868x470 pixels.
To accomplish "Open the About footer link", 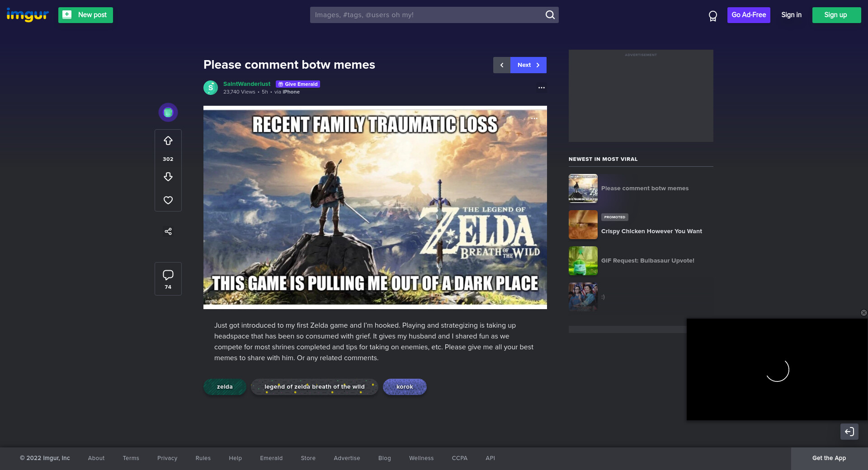I will point(96,458).
